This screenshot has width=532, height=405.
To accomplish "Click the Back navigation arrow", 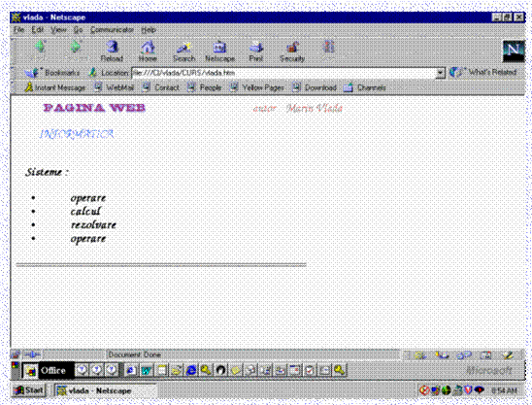I will coord(40,51).
